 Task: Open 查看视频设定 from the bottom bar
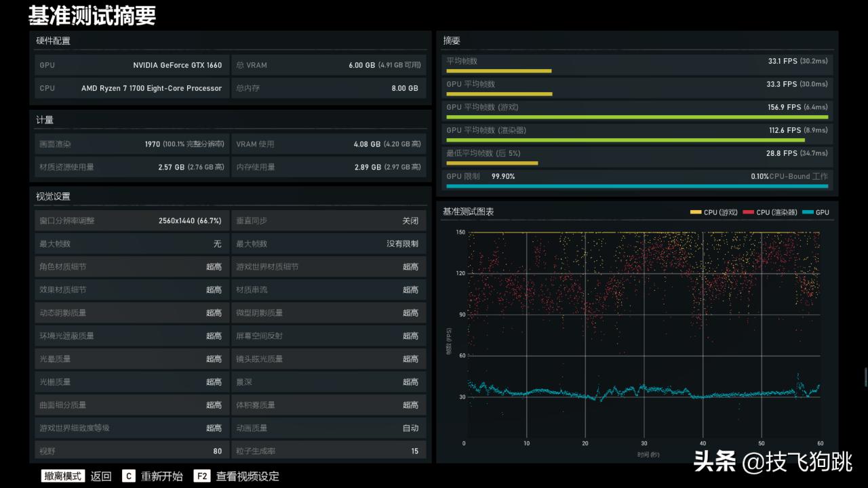248,476
